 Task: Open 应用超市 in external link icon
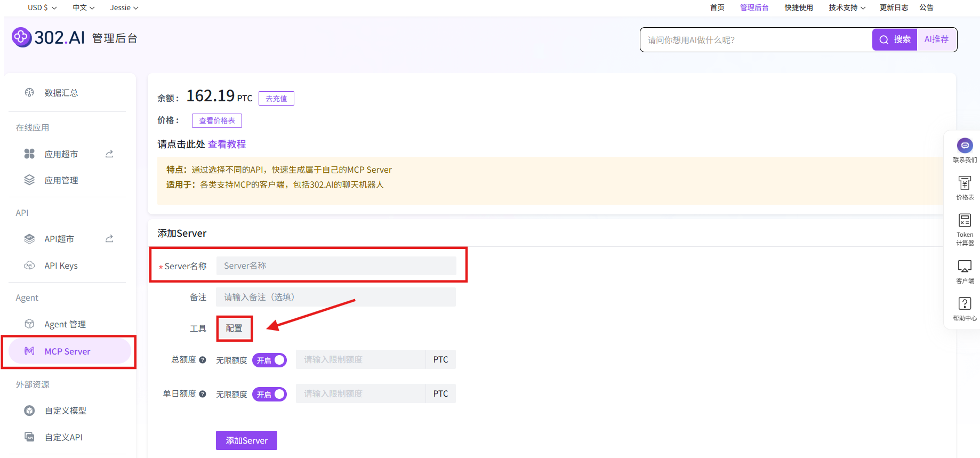point(109,154)
